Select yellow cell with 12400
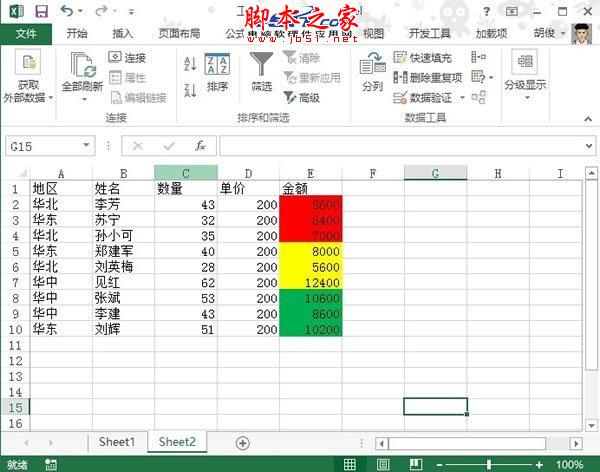The width and height of the screenshot is (600, 472). coord(311,282)
